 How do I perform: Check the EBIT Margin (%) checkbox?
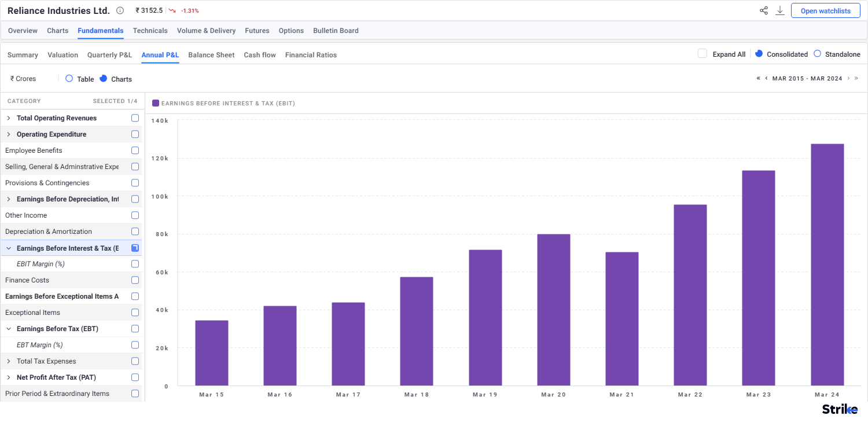(135, 264)
